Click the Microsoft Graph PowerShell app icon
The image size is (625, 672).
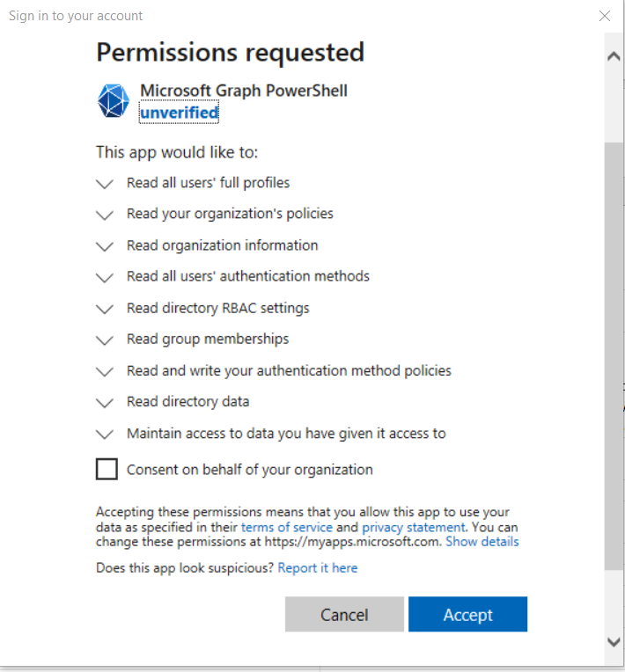pos(114,101)
